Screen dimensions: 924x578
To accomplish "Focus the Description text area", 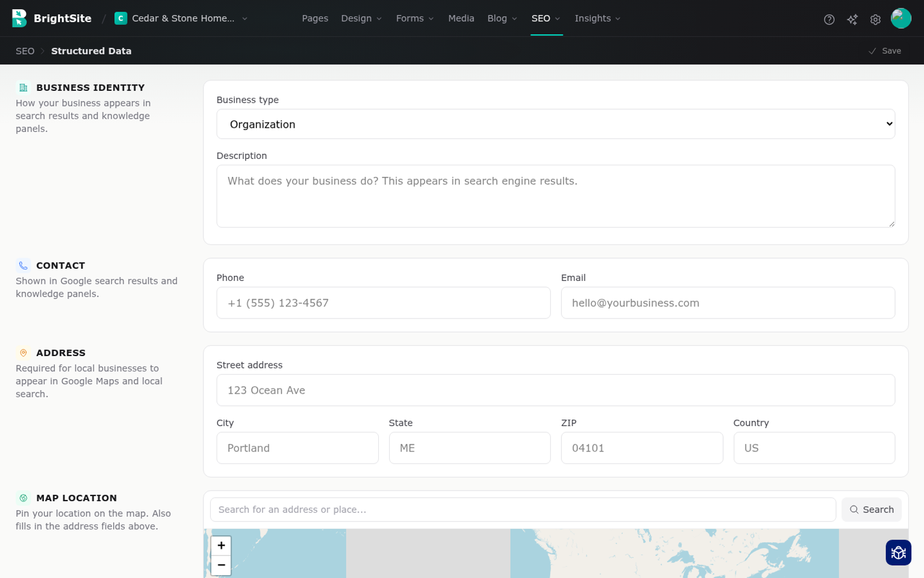I will (x=556, y=197).
